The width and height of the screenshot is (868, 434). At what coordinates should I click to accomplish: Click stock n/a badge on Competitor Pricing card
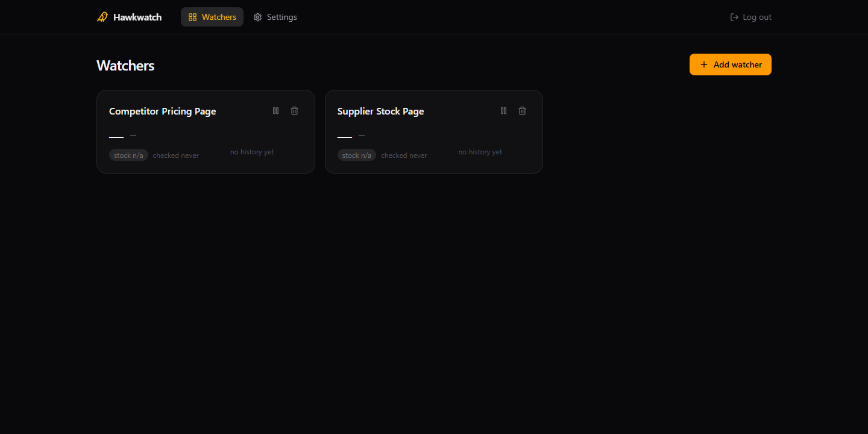point(128,155)
